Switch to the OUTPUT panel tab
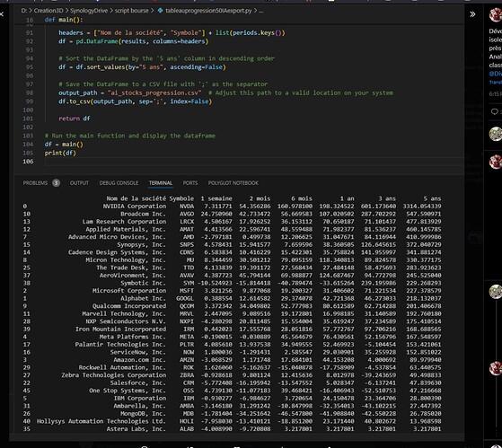This screenshot has height=448, width=502. [79, 183]
